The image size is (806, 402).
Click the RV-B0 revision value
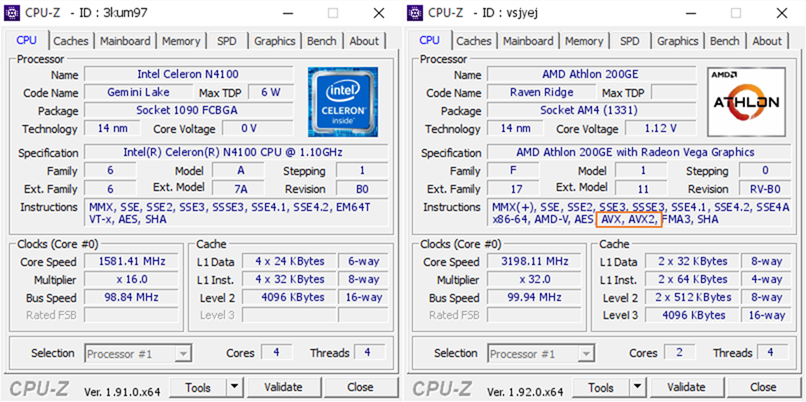[765, 189]
